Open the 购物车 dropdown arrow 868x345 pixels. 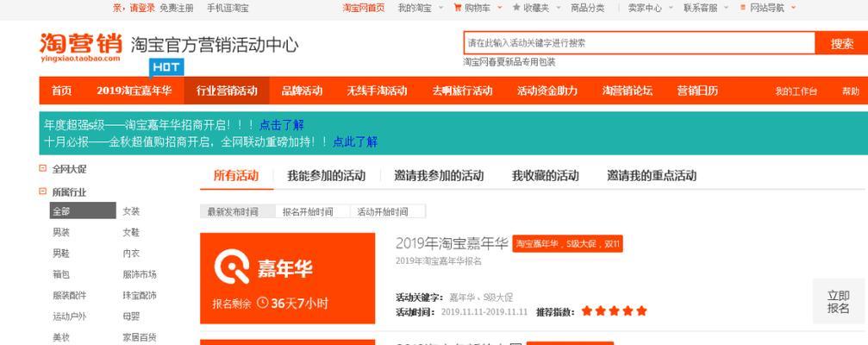click(499, 8)
